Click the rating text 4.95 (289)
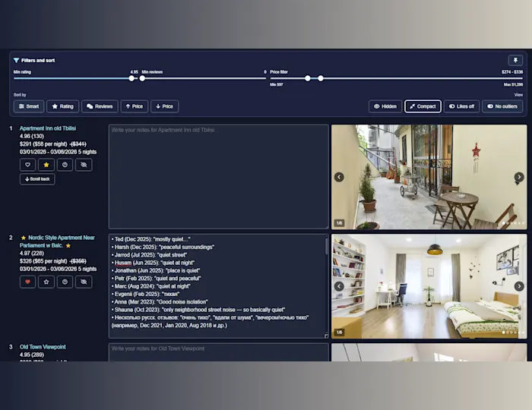 click(32, 355)
